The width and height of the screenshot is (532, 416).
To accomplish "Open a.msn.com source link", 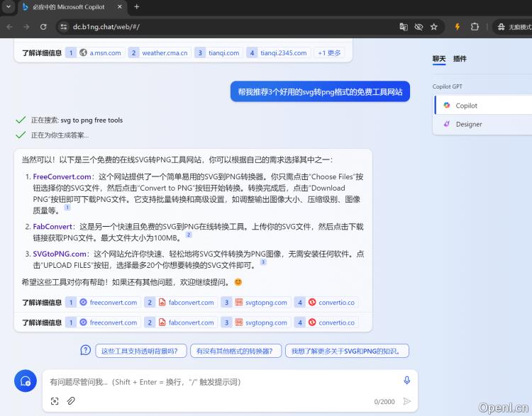I will pyautogui.click(x=95, y=53).
